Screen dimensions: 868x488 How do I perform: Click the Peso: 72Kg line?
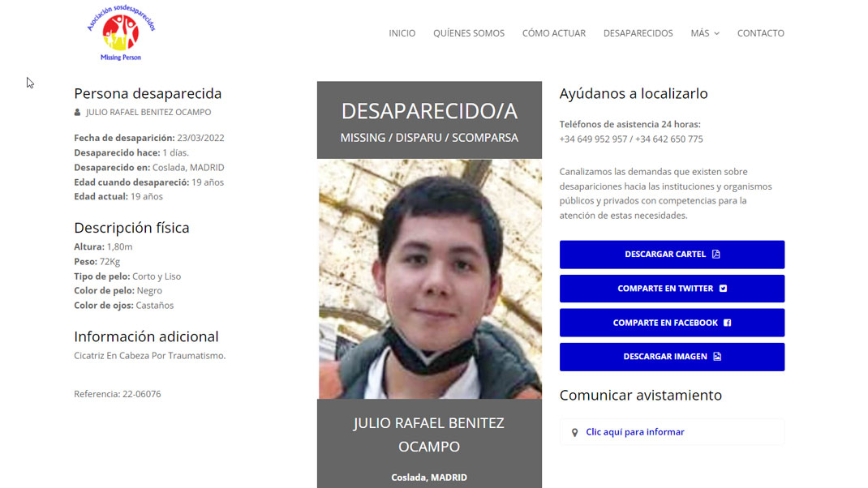(97, 262)
